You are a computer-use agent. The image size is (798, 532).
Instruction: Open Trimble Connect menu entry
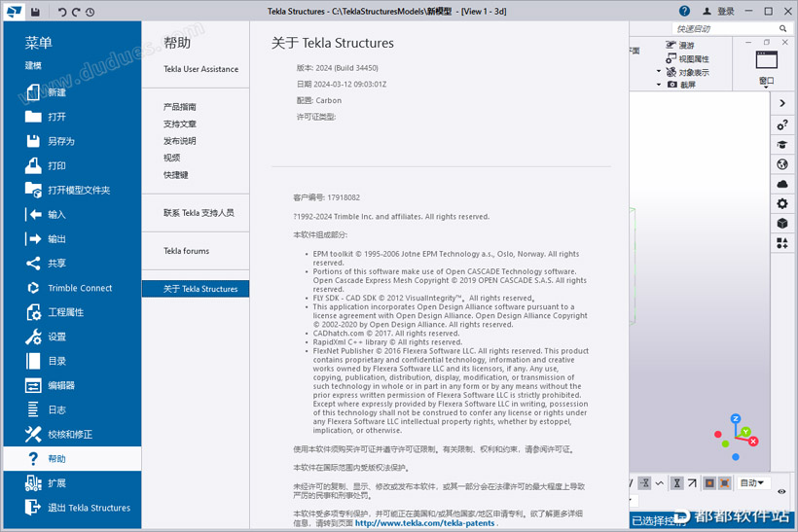click(x=72, y=287)
